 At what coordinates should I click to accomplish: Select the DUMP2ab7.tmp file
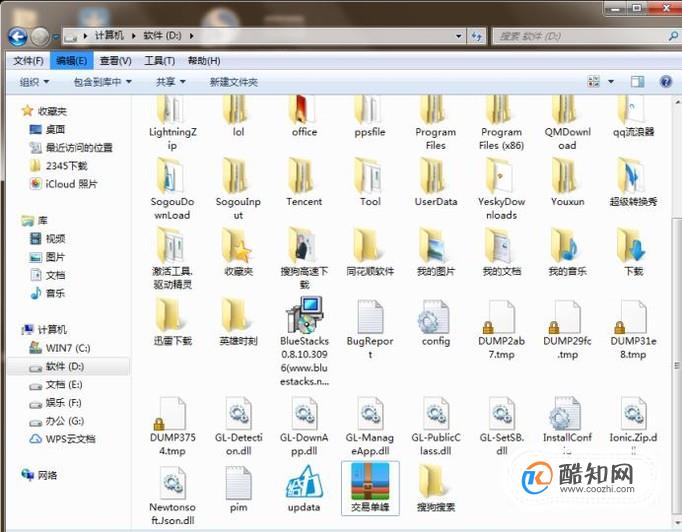[x=501, y=330]
